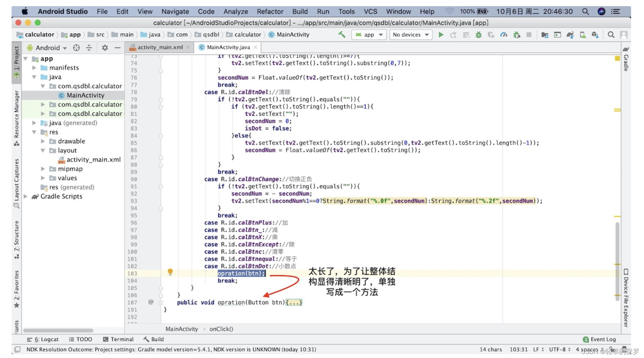Click the UTF-8 encoding in status bar

[560, 349]
